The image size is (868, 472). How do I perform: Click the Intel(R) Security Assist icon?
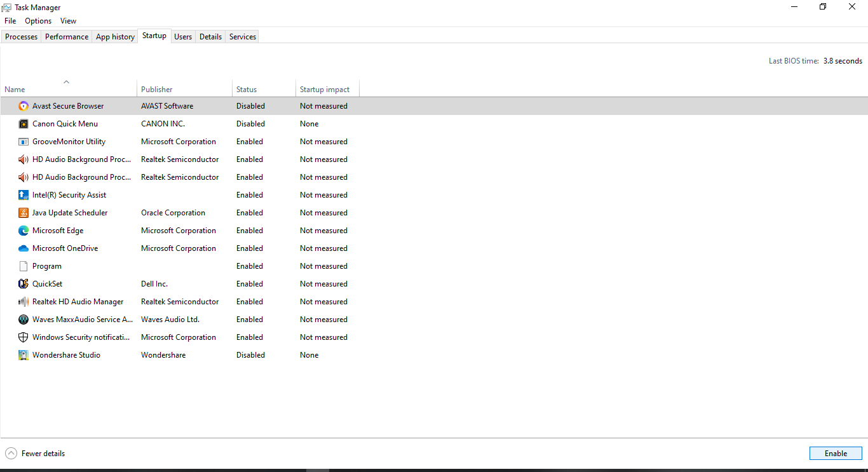[24, 195]
